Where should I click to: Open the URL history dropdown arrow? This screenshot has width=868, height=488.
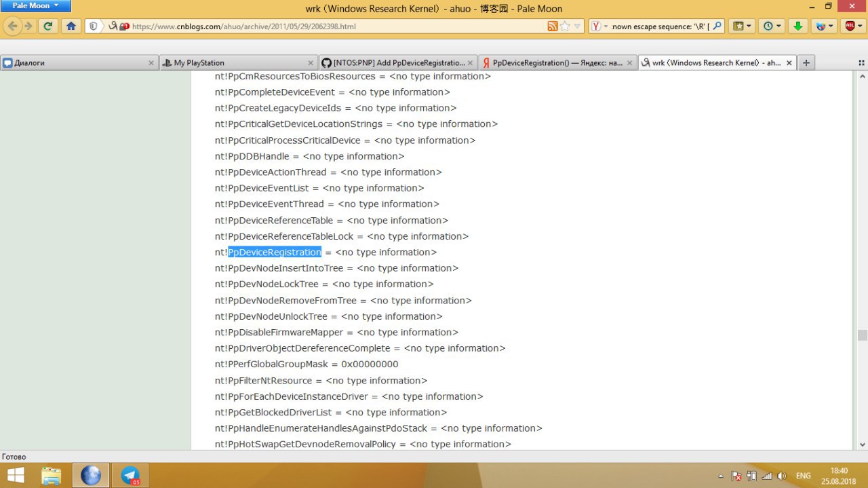pyautogui.click(x=578, y=26)
